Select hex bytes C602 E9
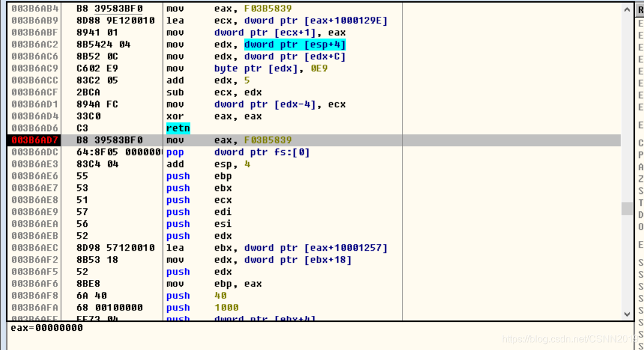Image resolution: width=644 pixels, height=350 pixels. (x=97, y=69)
